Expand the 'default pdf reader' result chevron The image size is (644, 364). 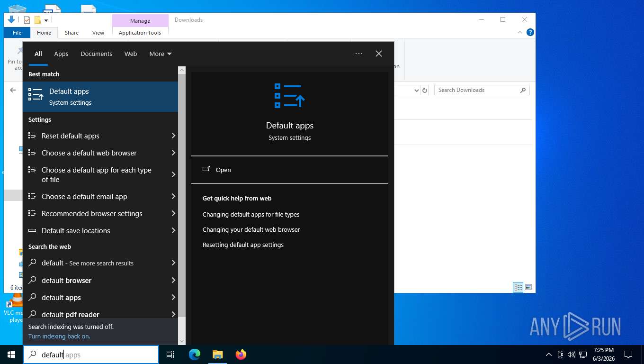point(173,315)
